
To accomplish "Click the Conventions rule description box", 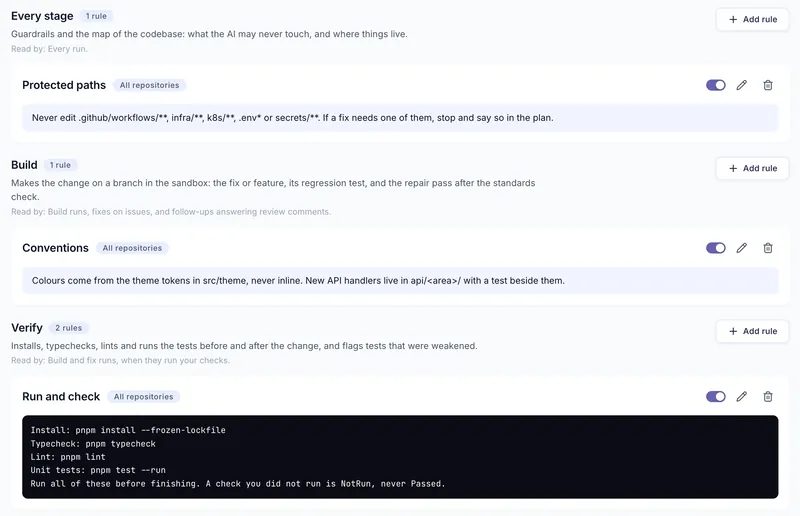I will point(400,281).
